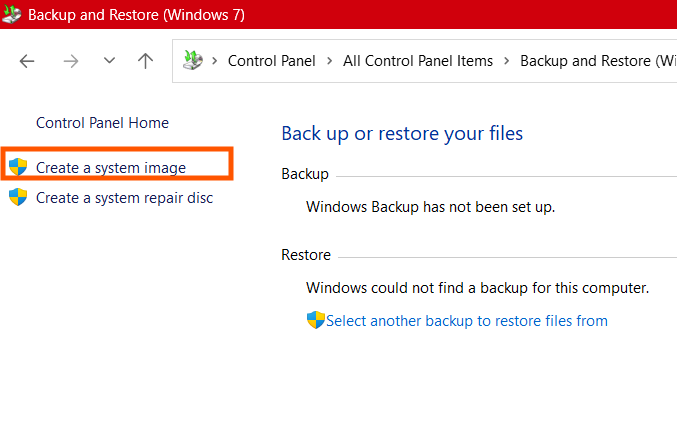Click the shield icon beside system repair disc
The width and height of the screenshot is (677, 421).
[x=18, y=197]
